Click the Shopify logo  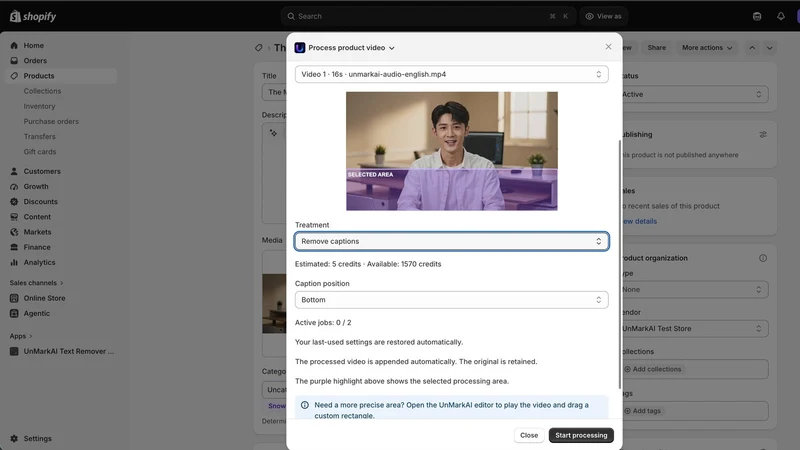33,16
